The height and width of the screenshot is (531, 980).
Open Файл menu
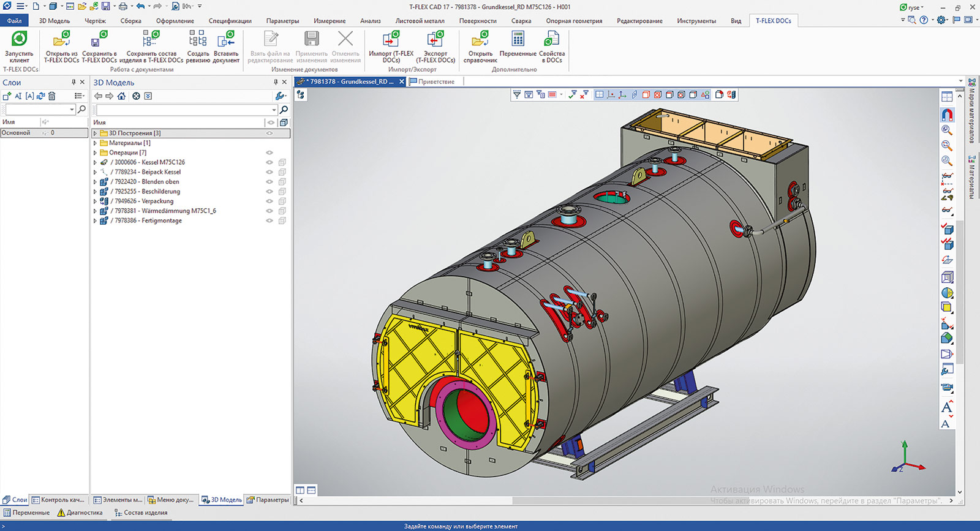pyautogui.click(x=14, y=21)
